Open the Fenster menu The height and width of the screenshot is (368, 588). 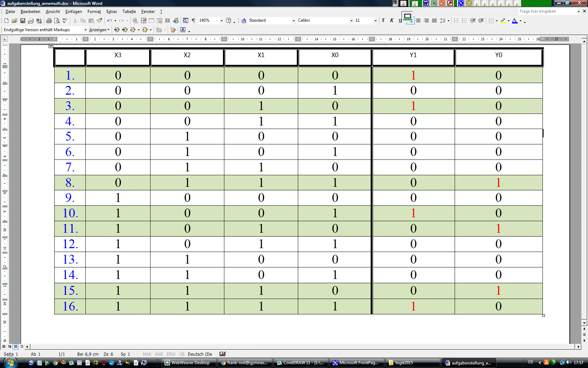point(148,12)
